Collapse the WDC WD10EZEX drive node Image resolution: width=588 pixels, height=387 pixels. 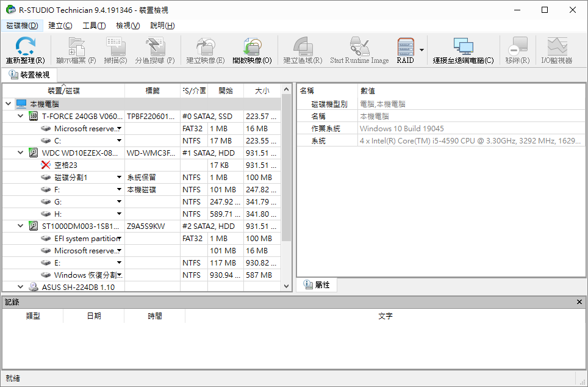pyautogui.click(x=21, y=153)
